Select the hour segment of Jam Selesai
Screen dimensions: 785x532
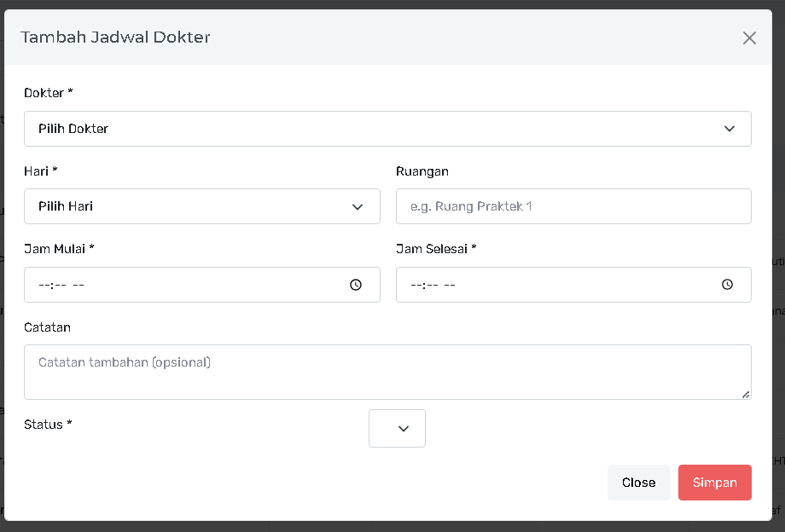coord(416,285)
